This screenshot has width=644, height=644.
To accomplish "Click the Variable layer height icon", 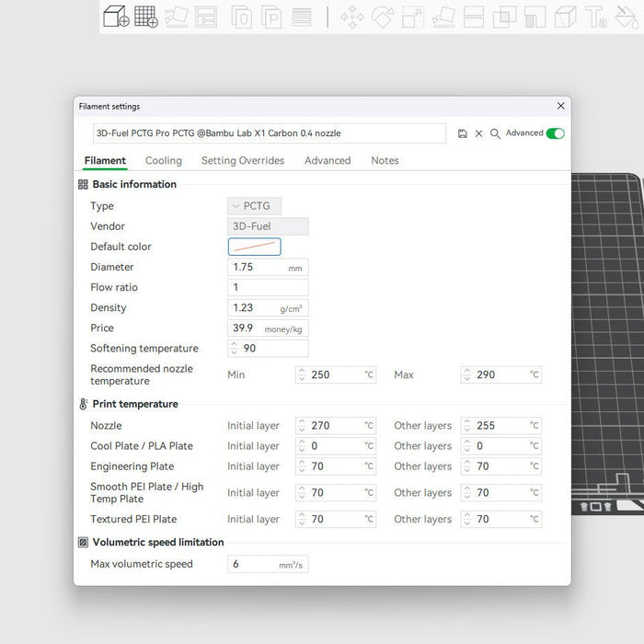I will click(302, 17).
